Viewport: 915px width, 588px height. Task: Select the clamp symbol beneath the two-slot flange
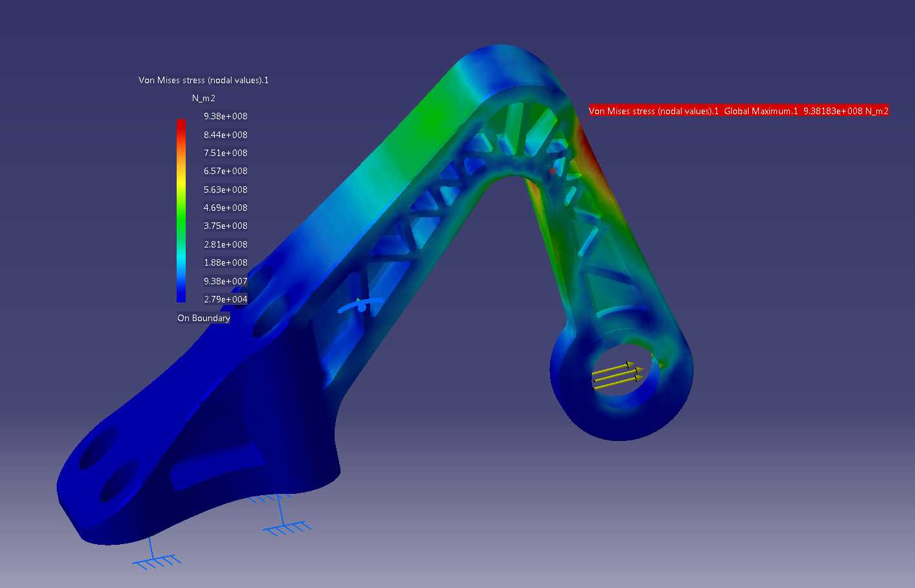157,554
